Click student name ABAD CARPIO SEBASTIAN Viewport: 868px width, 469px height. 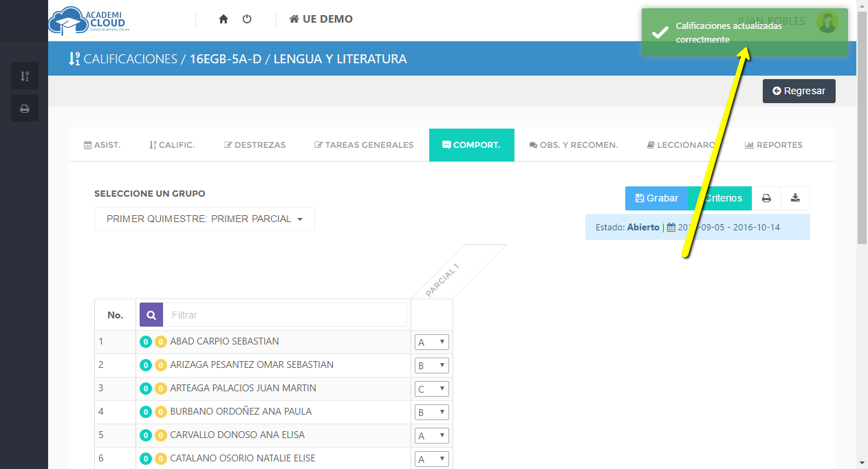[224, 342]
